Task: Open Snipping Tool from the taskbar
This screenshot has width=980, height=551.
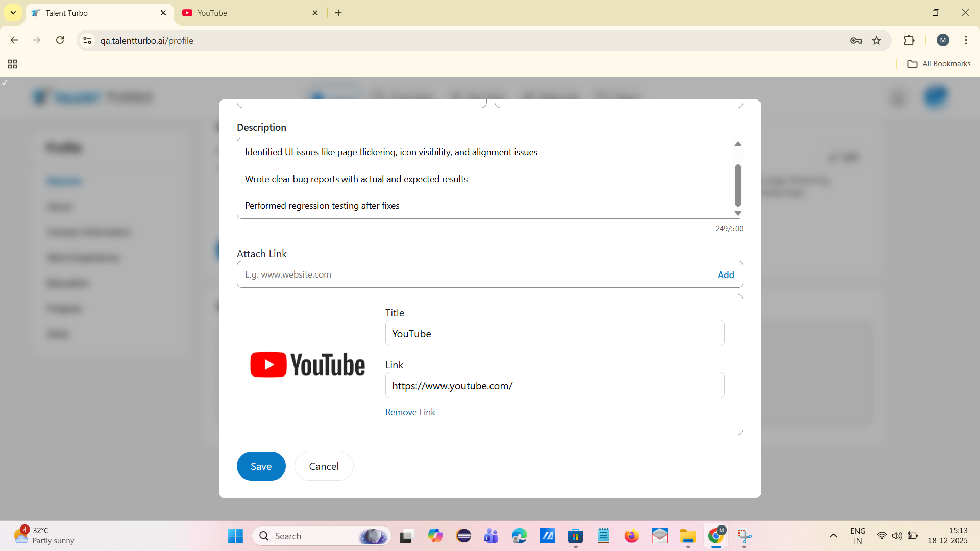Action: [x=744, y=536]
